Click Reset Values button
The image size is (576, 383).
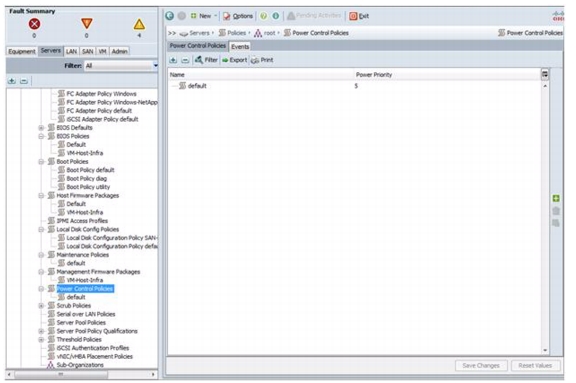pos(535,366)
